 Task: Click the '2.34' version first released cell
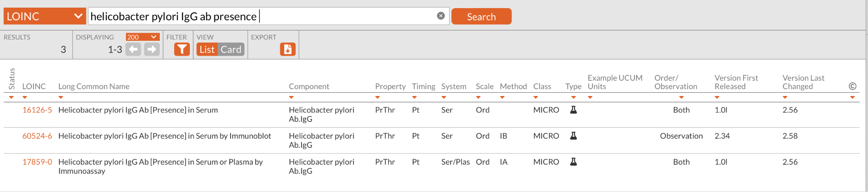point(722,136)
